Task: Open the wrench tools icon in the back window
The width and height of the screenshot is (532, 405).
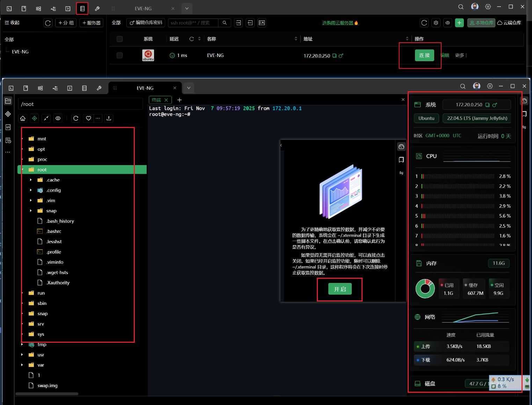Action: click(x=97, y=8)
